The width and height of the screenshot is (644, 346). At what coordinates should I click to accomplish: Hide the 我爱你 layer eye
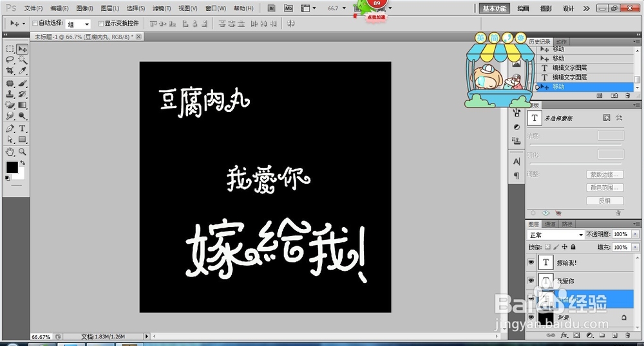click(x=531, y=281)
